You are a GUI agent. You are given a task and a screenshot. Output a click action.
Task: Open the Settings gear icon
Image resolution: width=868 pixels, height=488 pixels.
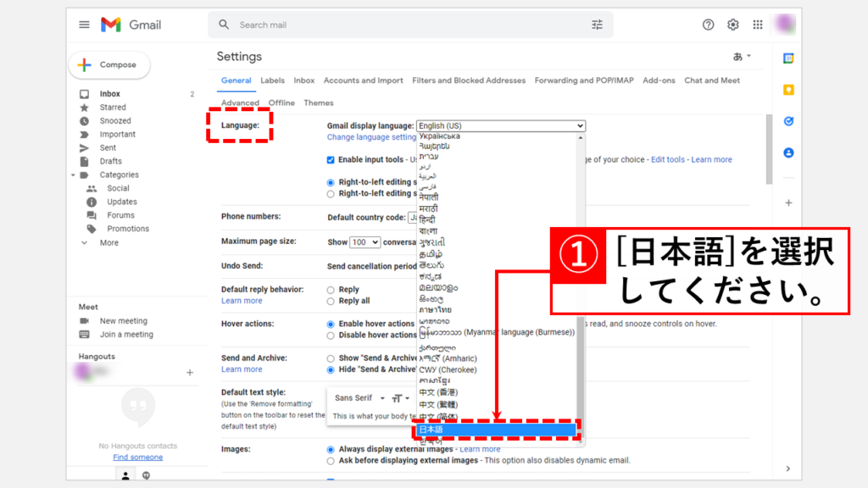point(732,25)
